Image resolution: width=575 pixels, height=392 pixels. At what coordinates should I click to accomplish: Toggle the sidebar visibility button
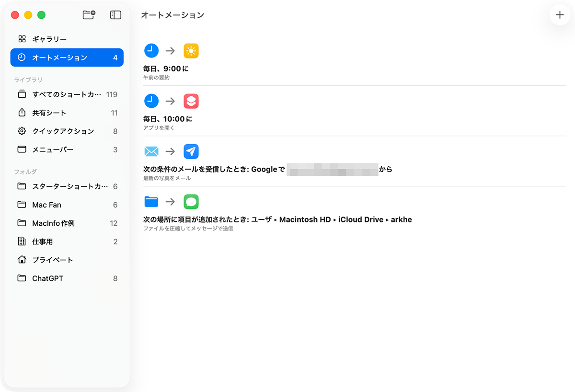115,15
